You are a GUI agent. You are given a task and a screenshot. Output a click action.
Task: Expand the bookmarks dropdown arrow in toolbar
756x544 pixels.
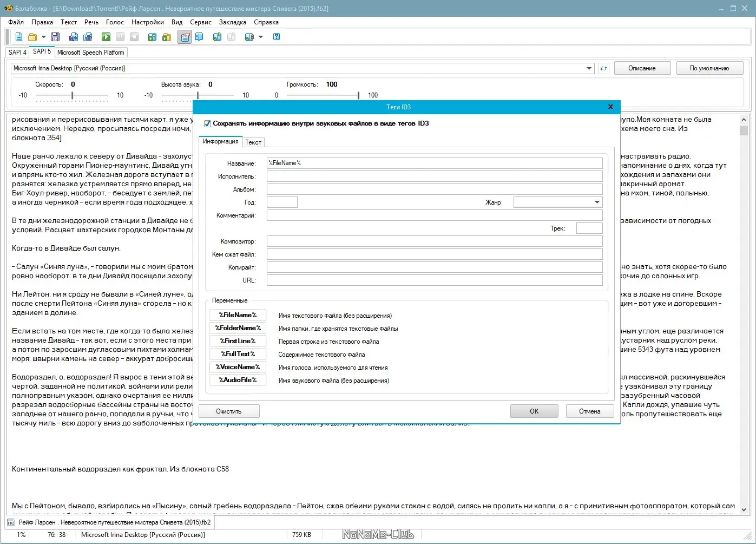point(261,37)
